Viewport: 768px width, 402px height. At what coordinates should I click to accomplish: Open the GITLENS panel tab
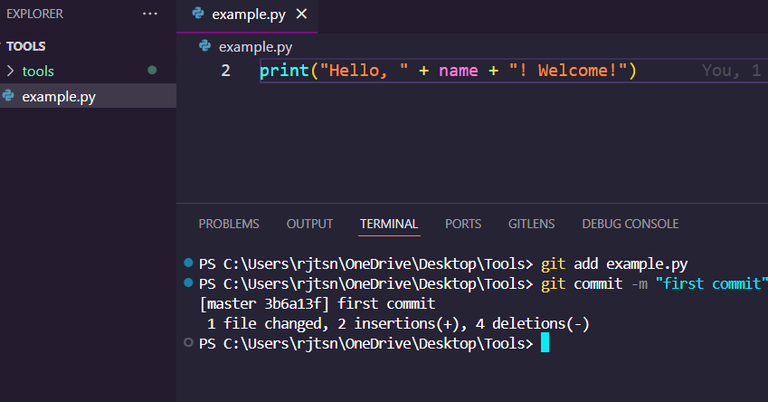click(x=531, y=224)
